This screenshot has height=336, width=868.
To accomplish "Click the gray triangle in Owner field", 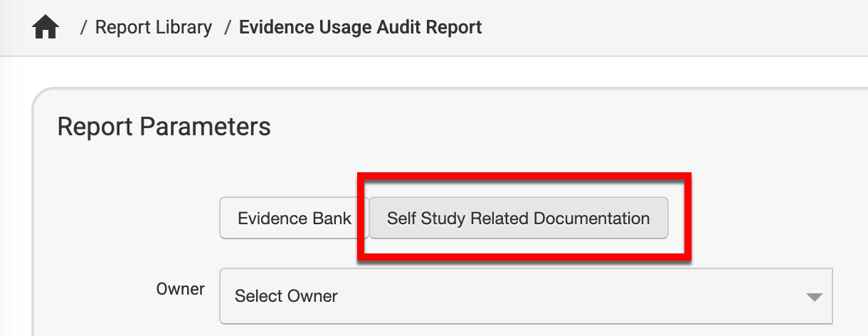I will click(x=814, y=297).
